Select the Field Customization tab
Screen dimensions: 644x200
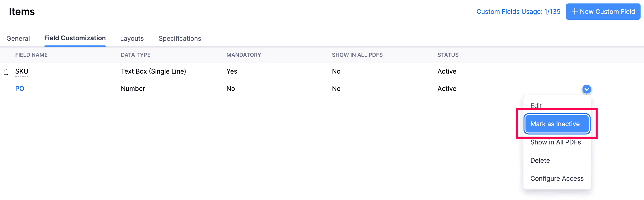click(x=75, y=38)
